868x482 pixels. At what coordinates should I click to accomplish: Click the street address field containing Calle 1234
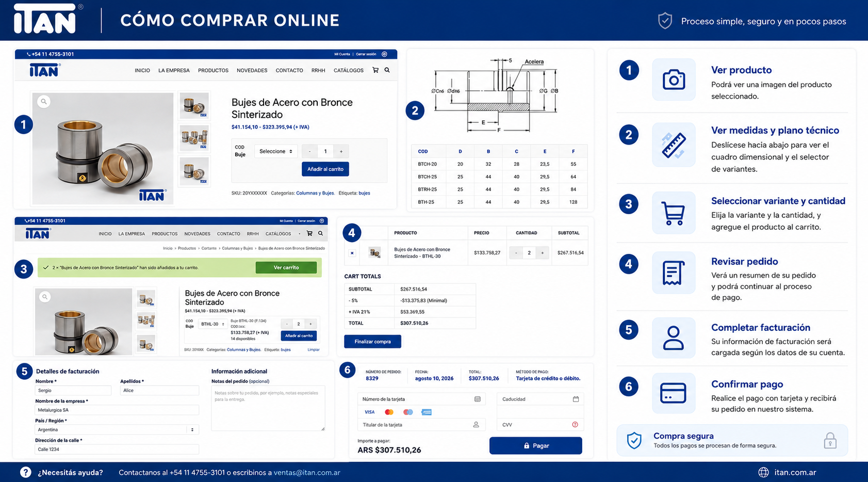tap(117, 449)
